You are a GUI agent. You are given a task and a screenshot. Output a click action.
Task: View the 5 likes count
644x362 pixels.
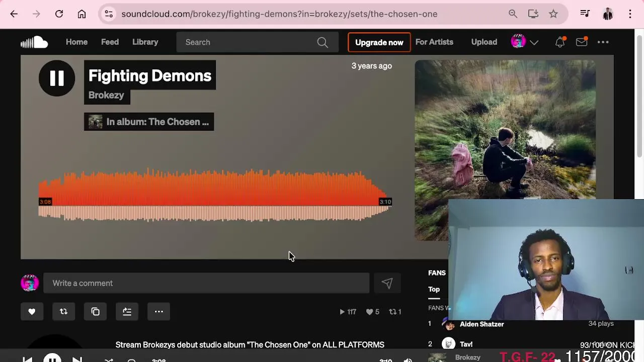373,312
